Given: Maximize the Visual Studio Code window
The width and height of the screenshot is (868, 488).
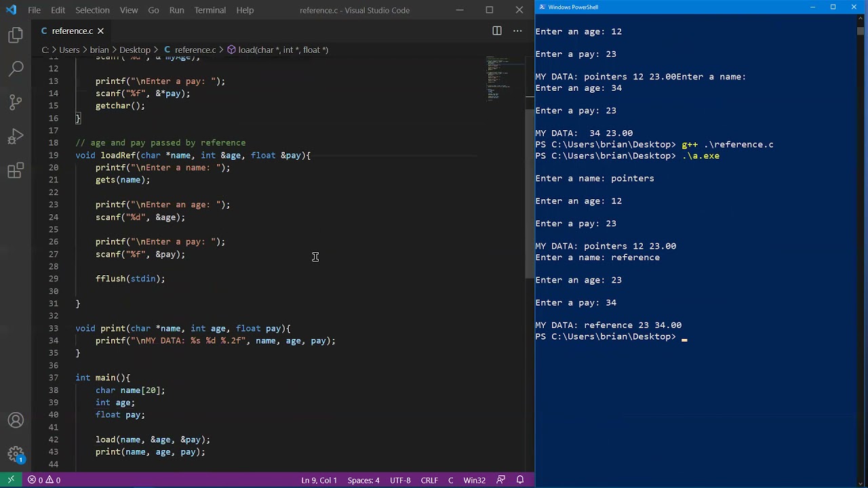Looking at the screenshot, I should click(490, 10).
